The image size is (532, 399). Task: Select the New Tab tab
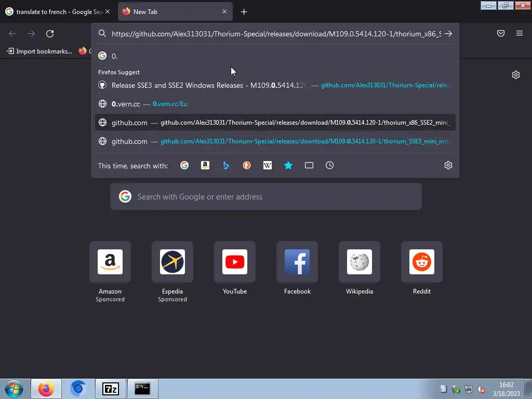click(175, 11)
